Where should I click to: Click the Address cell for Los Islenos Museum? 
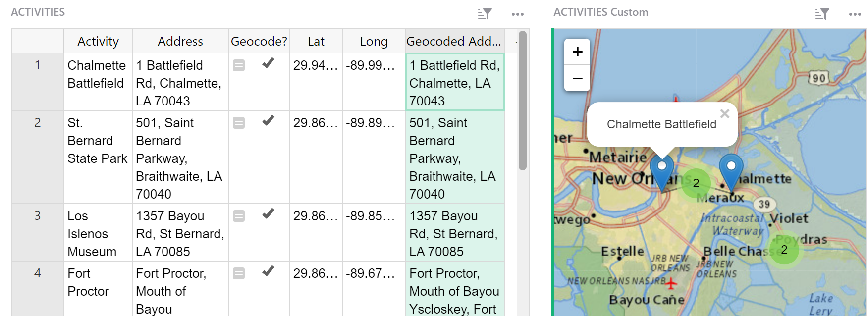(x=180, y=233)
